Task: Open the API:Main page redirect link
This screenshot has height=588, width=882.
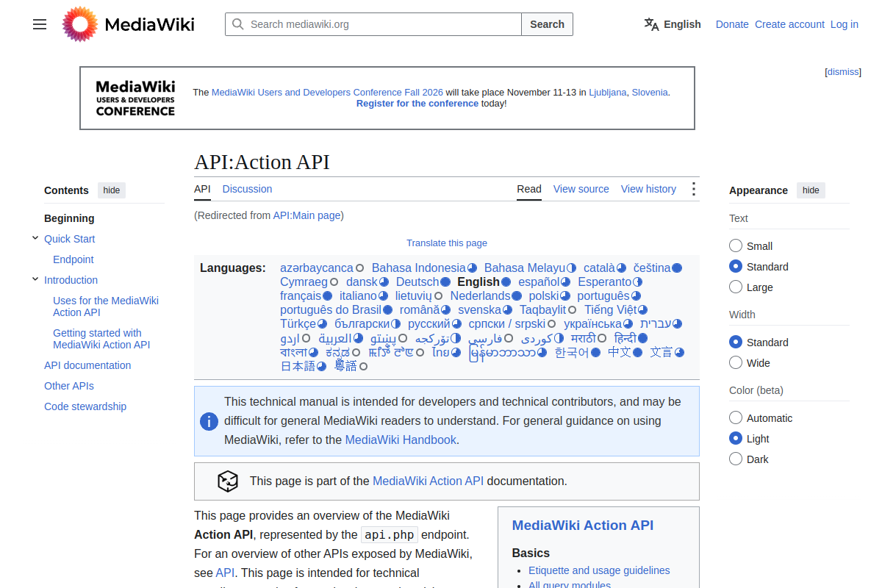Action: [306, 215]
